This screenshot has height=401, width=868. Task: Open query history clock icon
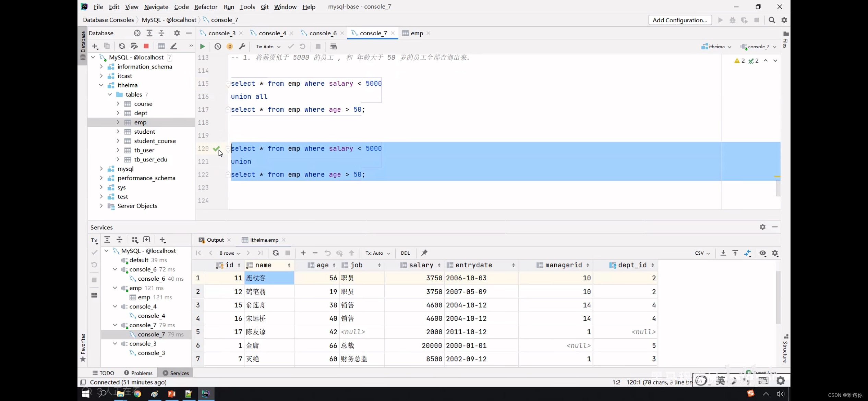pos(218,47)
